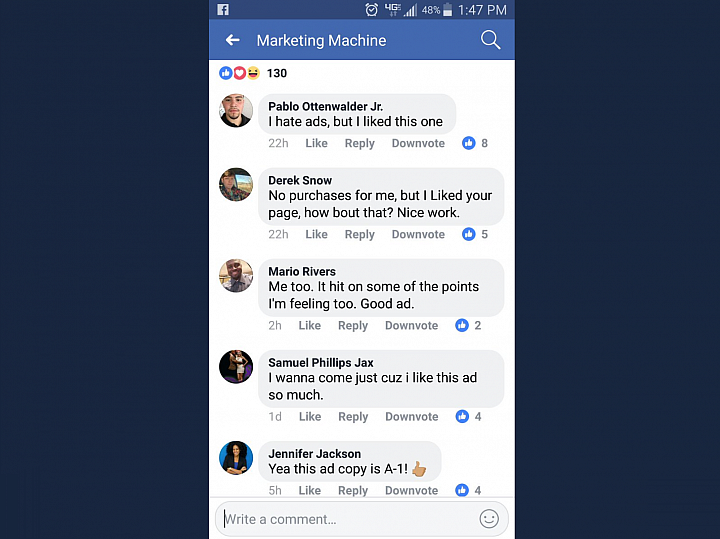The width and height of the screenshot is (720, 539).
Task: Reply to Mario Rivers' comment
Action: pos(353,326)
